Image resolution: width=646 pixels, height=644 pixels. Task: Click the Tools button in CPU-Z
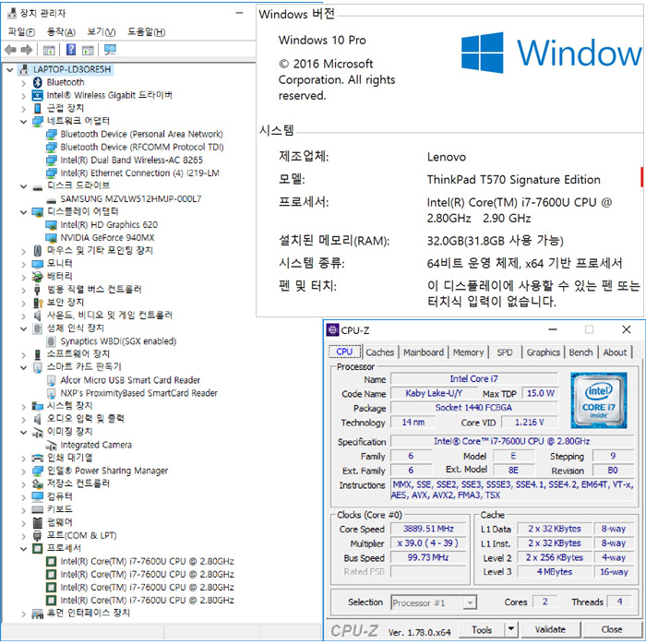pyautogui.click(x=482, y=629)
